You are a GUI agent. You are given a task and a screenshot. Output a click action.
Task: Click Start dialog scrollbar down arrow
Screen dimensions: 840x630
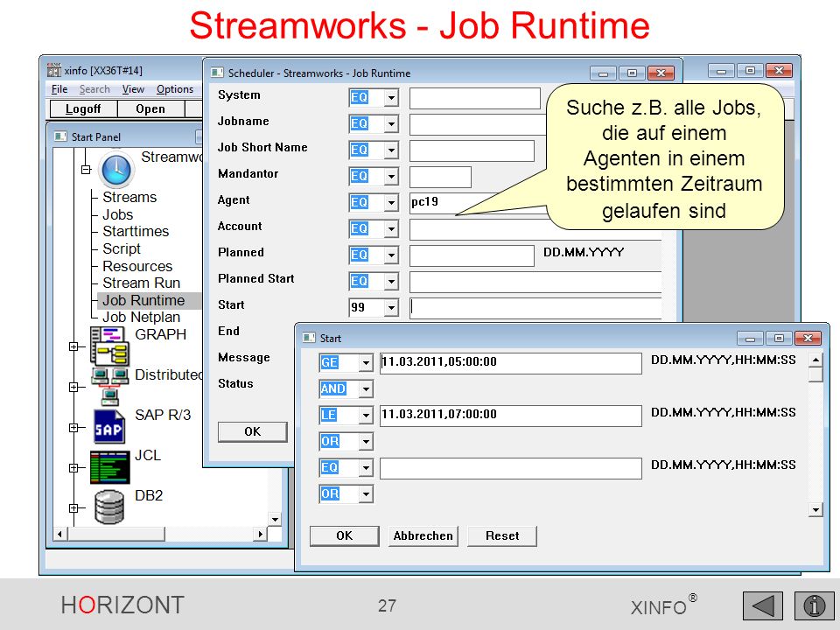click(x=815, y=509)
